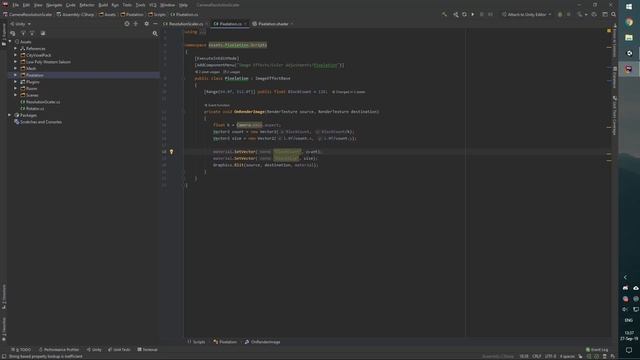Click the OnRenderImage method name in code
The width and height of the screenshot is (640, 360).
click(249, 112)
